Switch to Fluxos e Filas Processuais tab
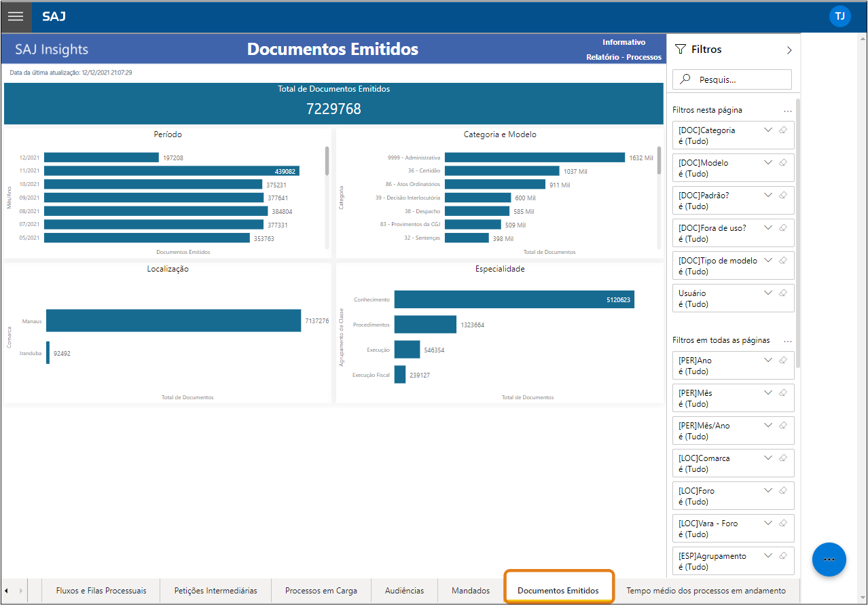This screenshot has width=868, height=605. [101, 591]
